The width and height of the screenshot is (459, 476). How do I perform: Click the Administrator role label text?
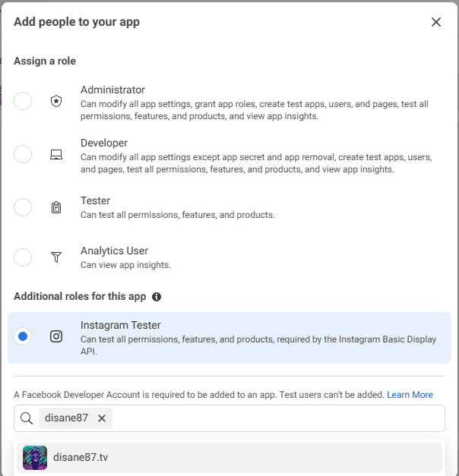(112, 90)
